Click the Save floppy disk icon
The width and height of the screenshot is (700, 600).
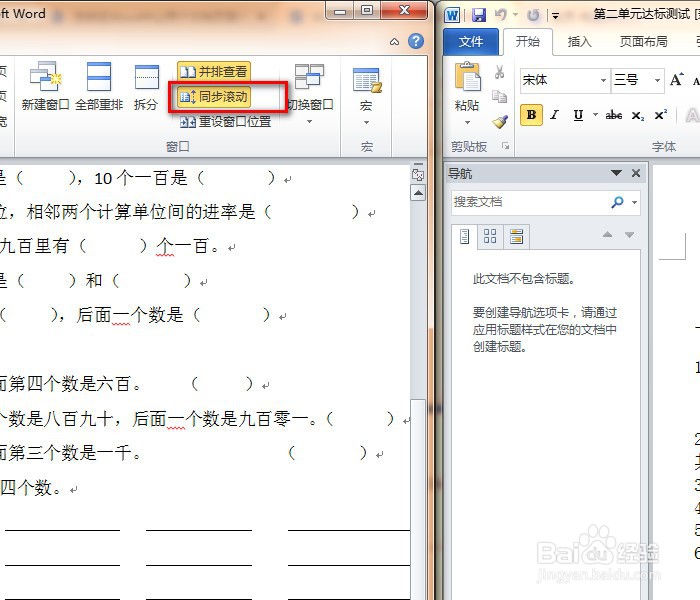[x=479, y=15]
